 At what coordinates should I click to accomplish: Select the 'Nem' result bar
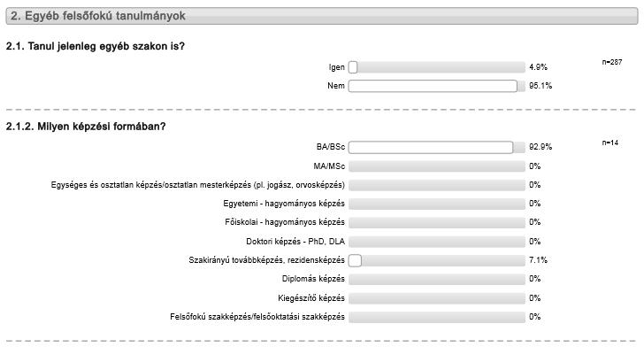coord(437,86)
